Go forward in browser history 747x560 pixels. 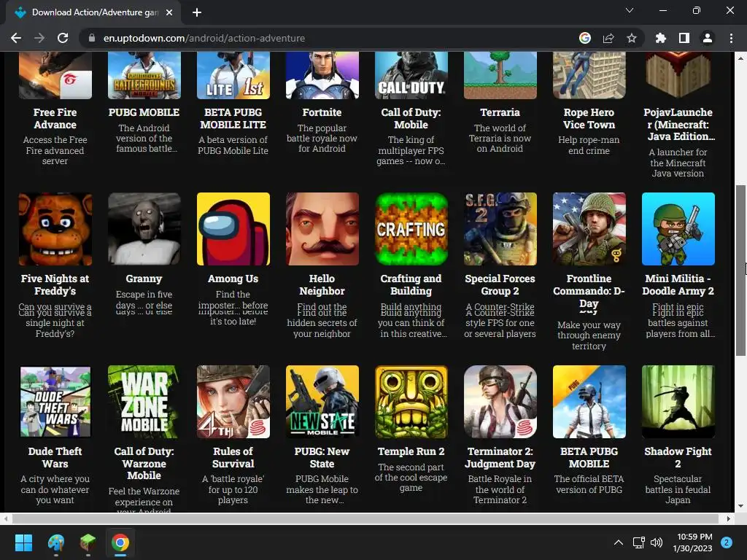click(39, 38)
